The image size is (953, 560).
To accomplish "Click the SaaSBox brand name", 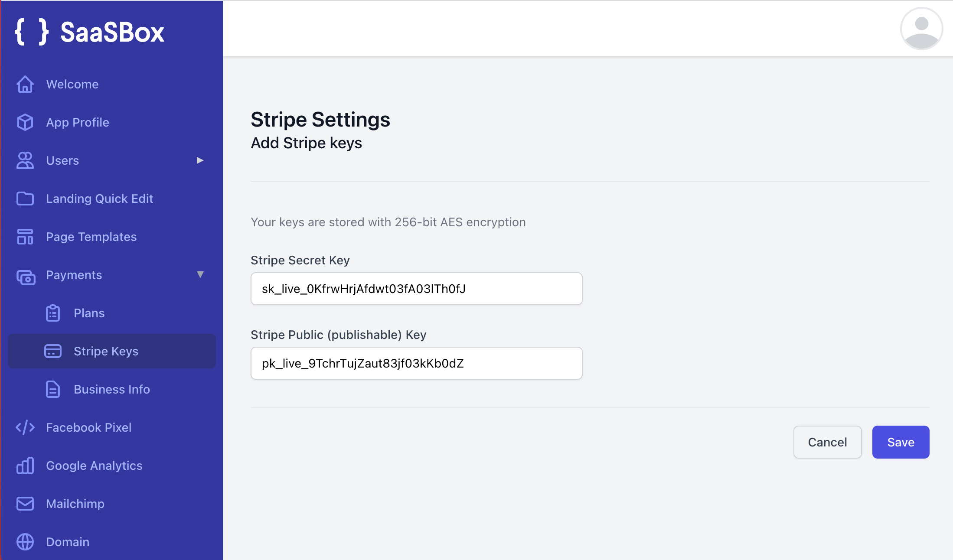I will 112,32.
